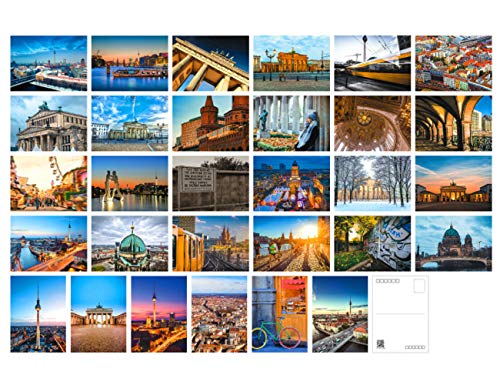Open the Brandenburg Gate columns low-angle postcard
The image size is (500, 385).
[x=211, y=63]
